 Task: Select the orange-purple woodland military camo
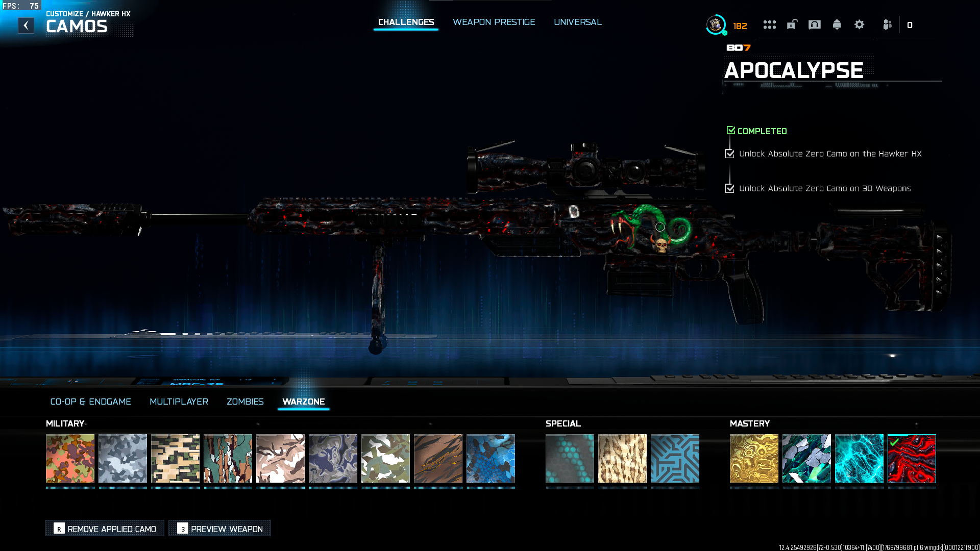point(70,459)
